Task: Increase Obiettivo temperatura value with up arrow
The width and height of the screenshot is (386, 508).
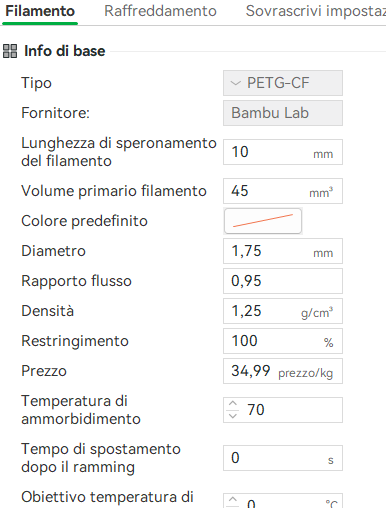Action: click(x=233, y=499)
